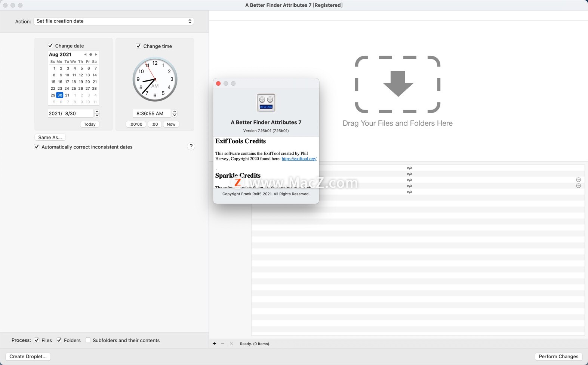The height and width of the screenshot is (365, 588).
Task: Click the time stepper arrows
Action: tap(175, 113)
